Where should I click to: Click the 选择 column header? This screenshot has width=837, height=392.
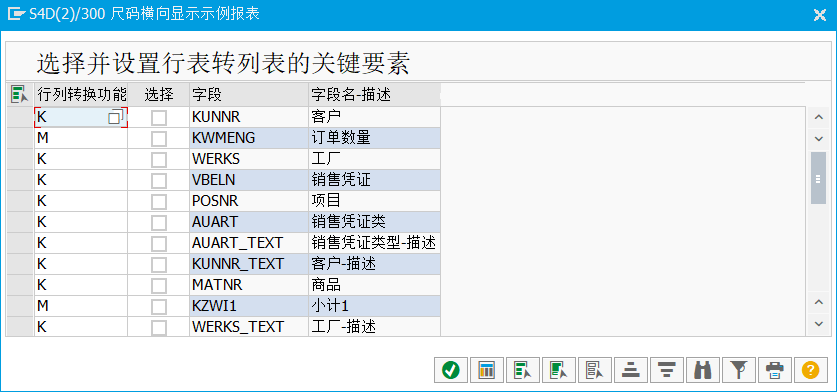[159, 95]
